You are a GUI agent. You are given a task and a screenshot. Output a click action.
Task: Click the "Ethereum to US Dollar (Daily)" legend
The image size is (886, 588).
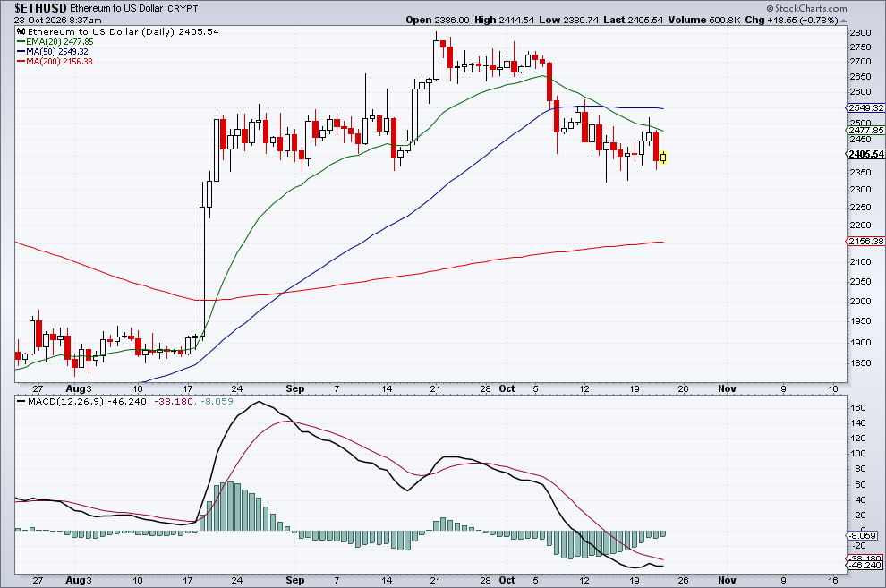(x=101, y=31)
